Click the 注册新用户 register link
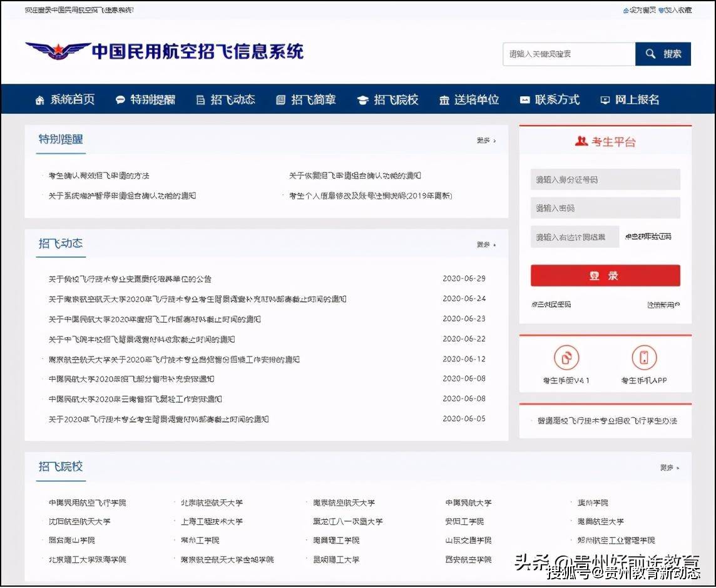The width and height of the screenshot is (716, 588). point(663,305)
